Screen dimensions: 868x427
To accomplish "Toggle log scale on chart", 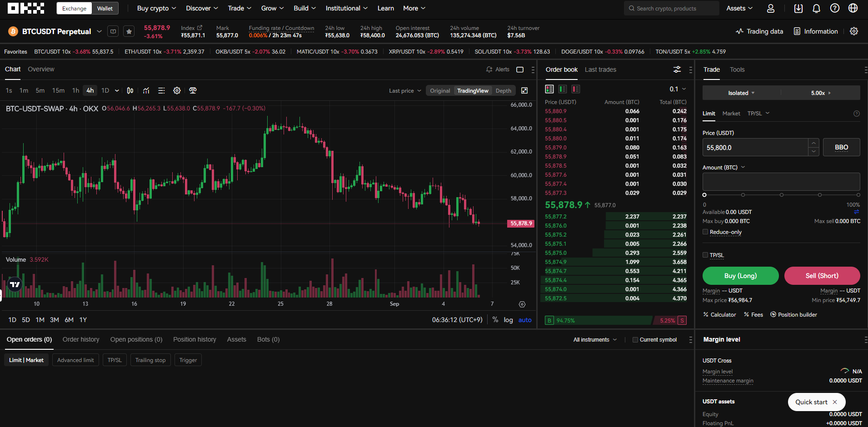I will click(508, 320).
